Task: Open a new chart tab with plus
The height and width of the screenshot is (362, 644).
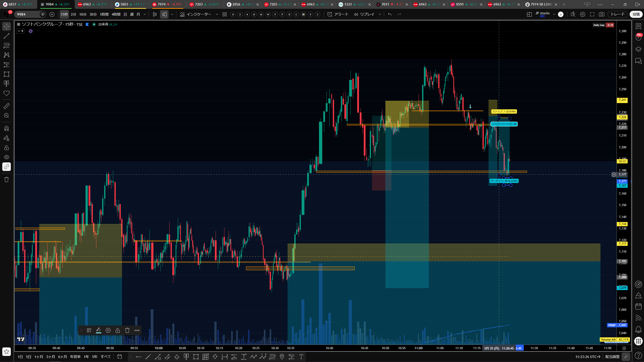Action: click(x=564, y=4)
